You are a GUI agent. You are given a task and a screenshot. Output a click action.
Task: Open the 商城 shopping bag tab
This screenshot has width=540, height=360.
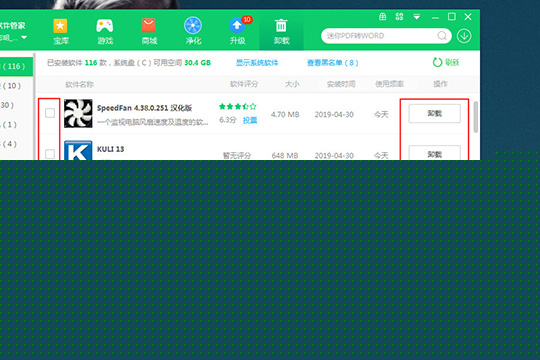pos(149,32)
